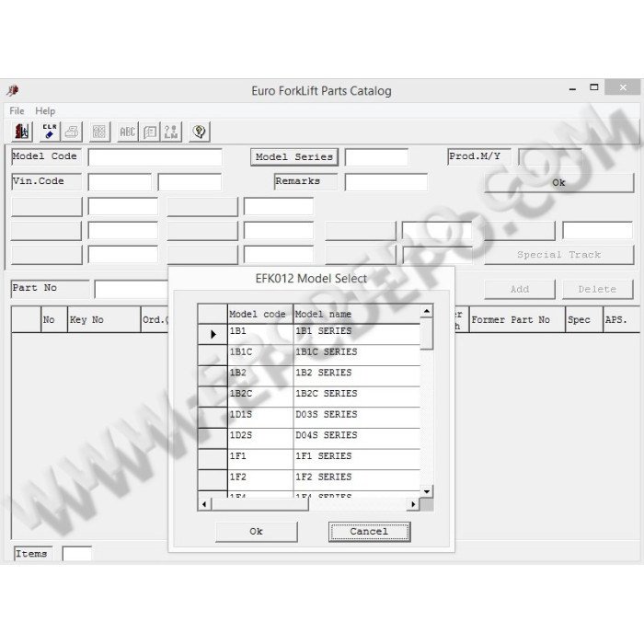Click the Model Code input field
Image resolution: width=644 pixels, height=644 pixels.
click(155, 157)
